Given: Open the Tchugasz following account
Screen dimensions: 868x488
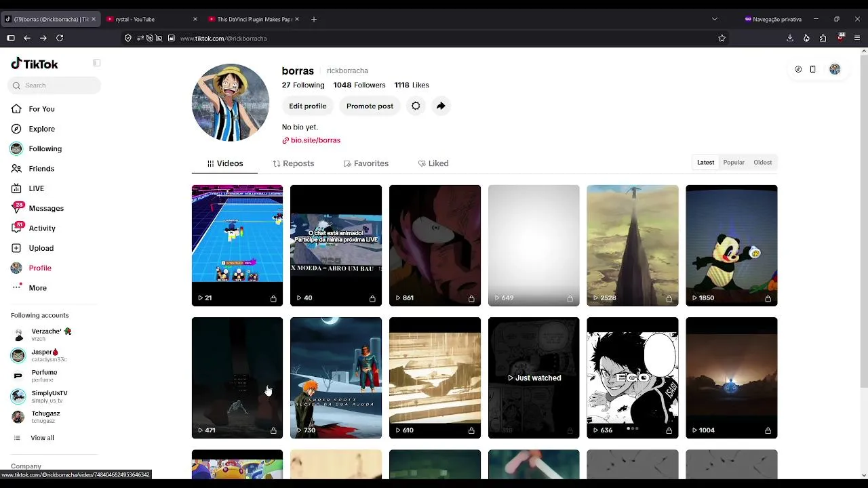Looking at the screenshot, I should [45, 417].
